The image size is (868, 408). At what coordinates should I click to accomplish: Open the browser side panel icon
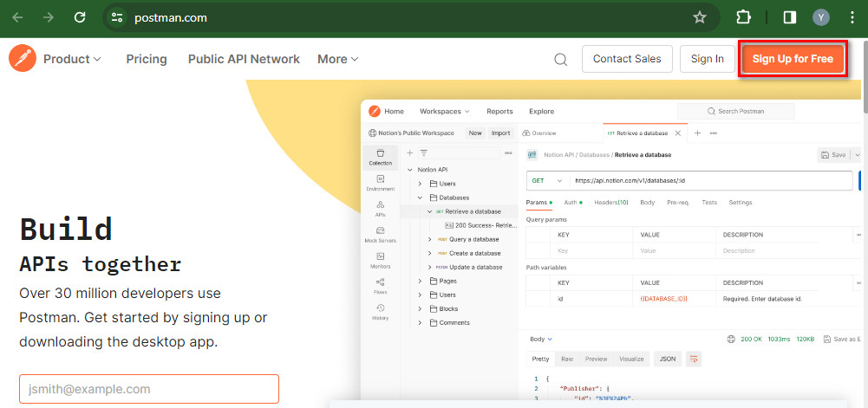pos(790,17)
